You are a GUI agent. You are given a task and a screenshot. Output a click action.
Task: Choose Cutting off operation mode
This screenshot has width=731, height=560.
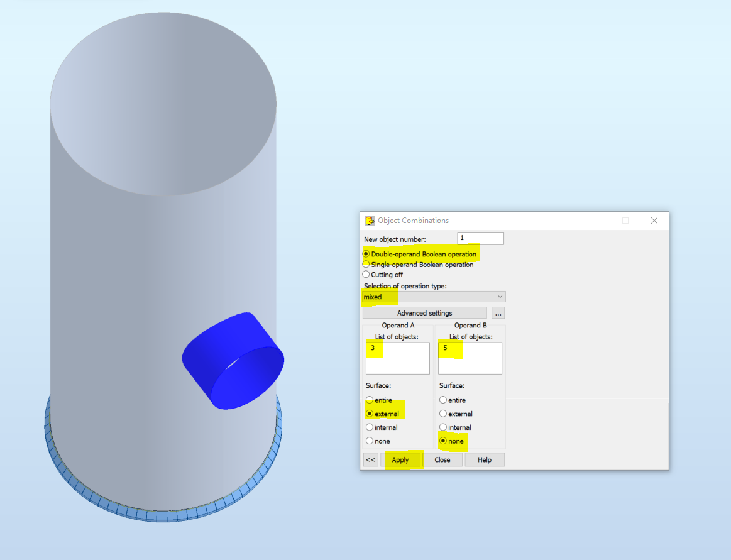(x=366, y=274)
